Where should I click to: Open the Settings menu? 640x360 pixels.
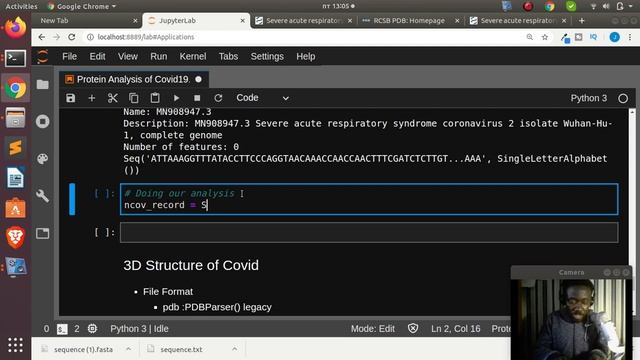click(x=267, y=56)
